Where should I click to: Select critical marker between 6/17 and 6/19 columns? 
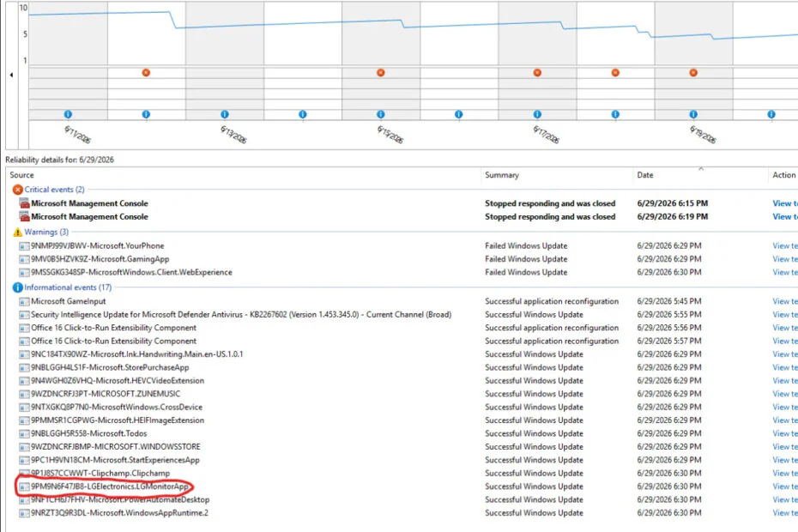coord(615,73)
